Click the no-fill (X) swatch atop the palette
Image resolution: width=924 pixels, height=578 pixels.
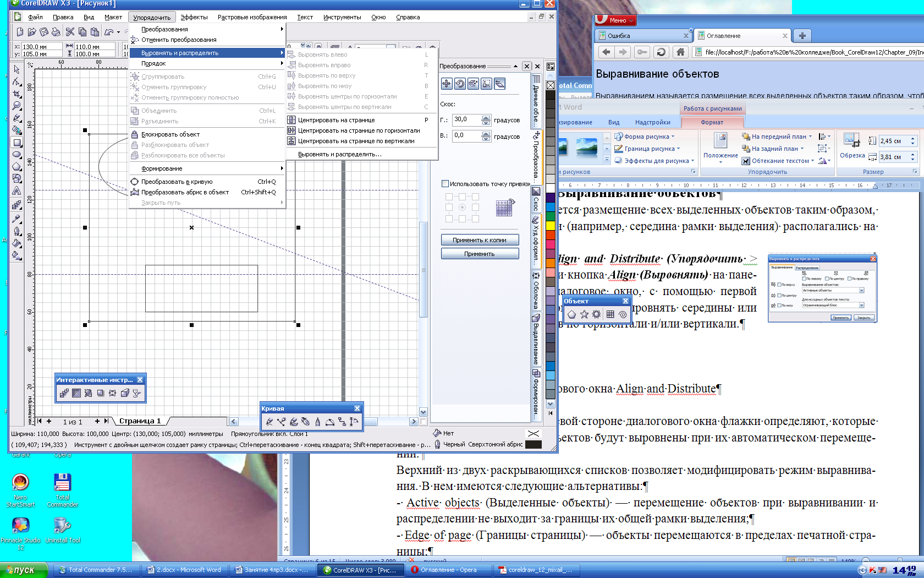551,85
